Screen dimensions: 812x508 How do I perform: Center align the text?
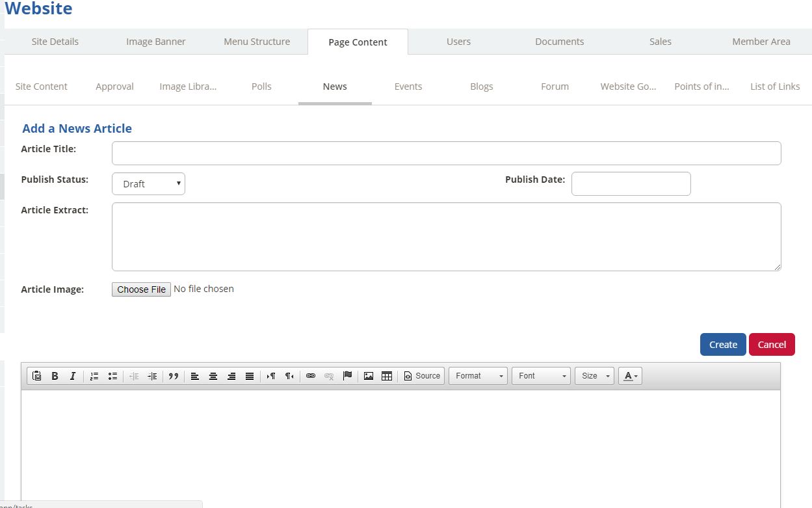coord(213,376)
